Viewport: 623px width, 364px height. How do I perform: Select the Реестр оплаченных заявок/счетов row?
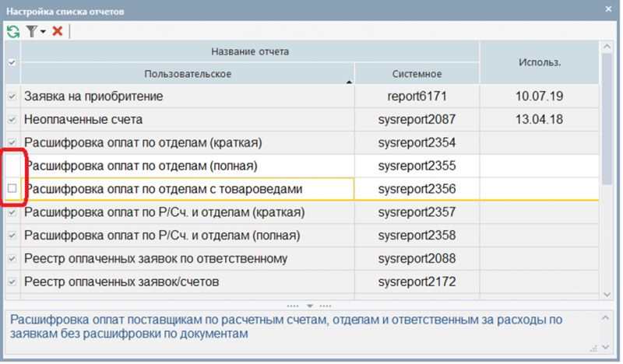click(x=302, y=282)
